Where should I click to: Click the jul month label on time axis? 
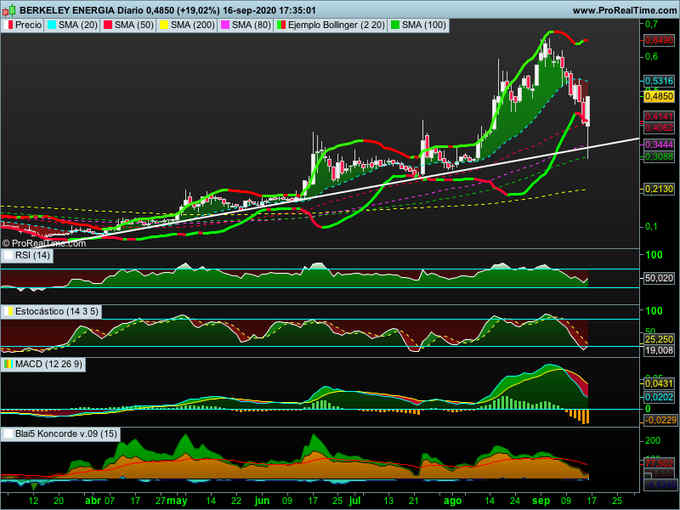[355, 500]
